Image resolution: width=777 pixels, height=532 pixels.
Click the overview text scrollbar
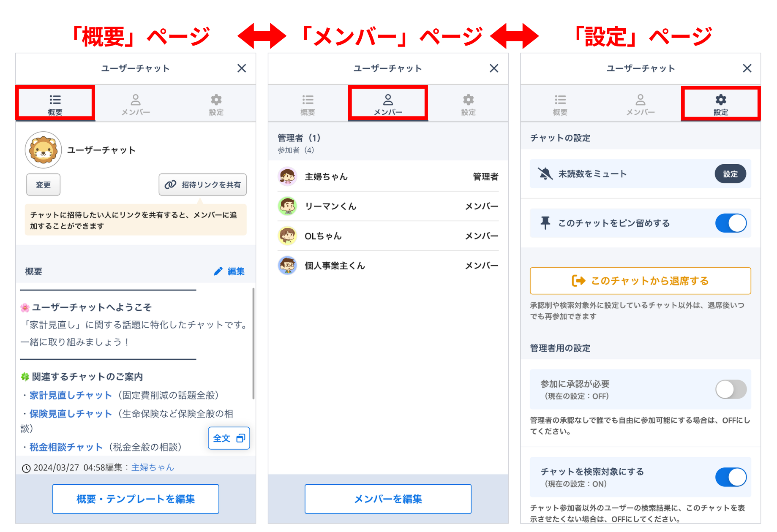pyautogui.click(x=253, y=343)
